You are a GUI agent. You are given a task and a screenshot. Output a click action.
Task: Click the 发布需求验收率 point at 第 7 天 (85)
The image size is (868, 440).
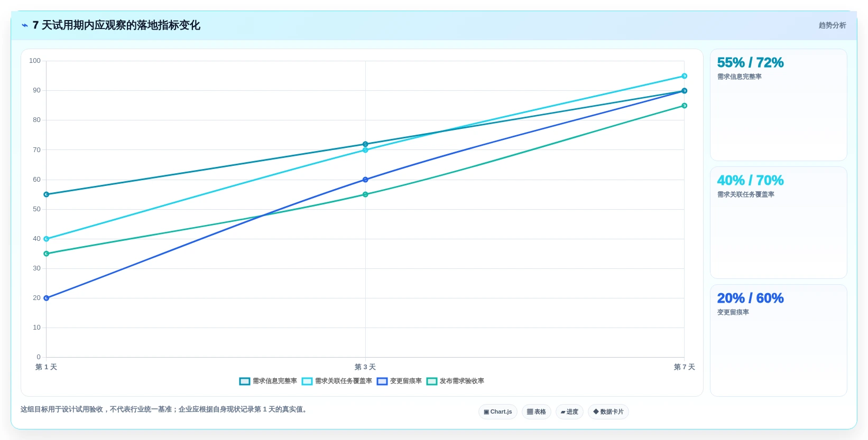(684, 106)
